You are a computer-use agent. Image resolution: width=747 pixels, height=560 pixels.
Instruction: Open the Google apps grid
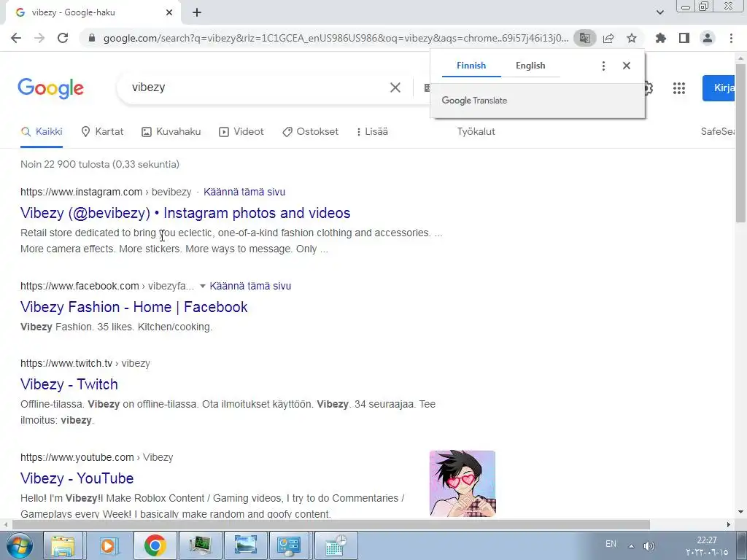pos(679,88)
